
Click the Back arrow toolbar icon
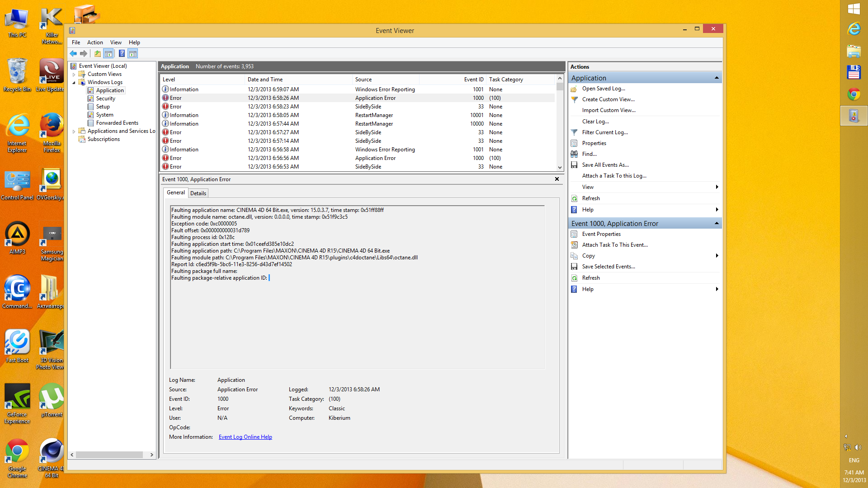pyautogui.click(x=73, y=53)
